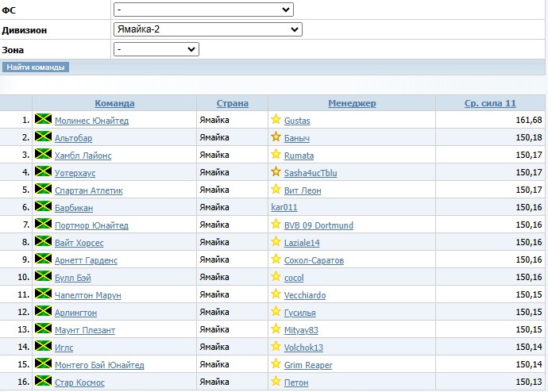Open team Иглс
The height and width of the screenshot is (392, 548).
pos(64,348)
